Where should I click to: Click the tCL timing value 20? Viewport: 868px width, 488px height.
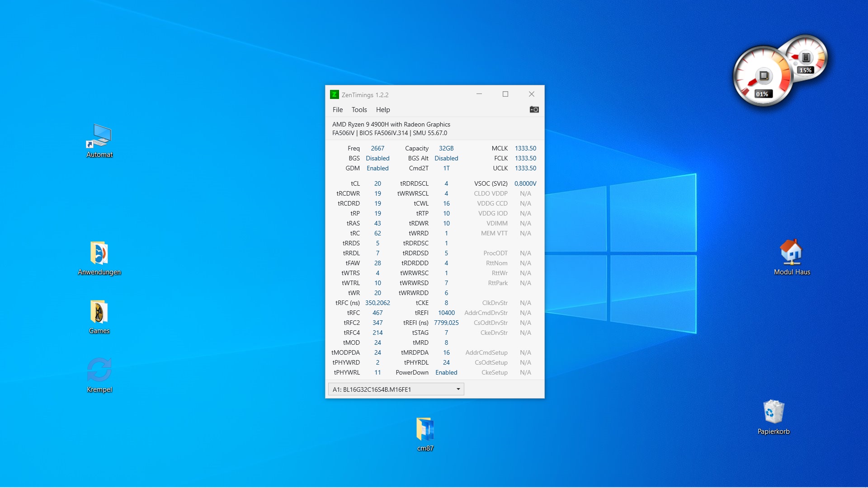(377, 183)
